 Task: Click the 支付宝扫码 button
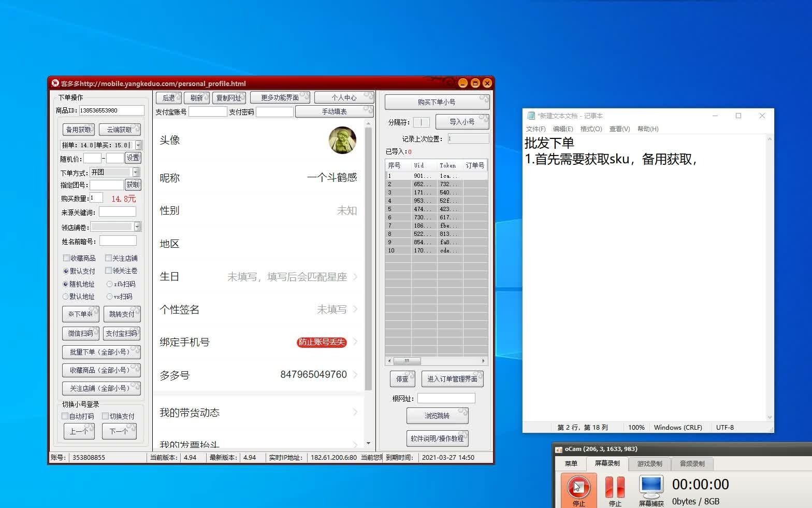tap(122, 333)
